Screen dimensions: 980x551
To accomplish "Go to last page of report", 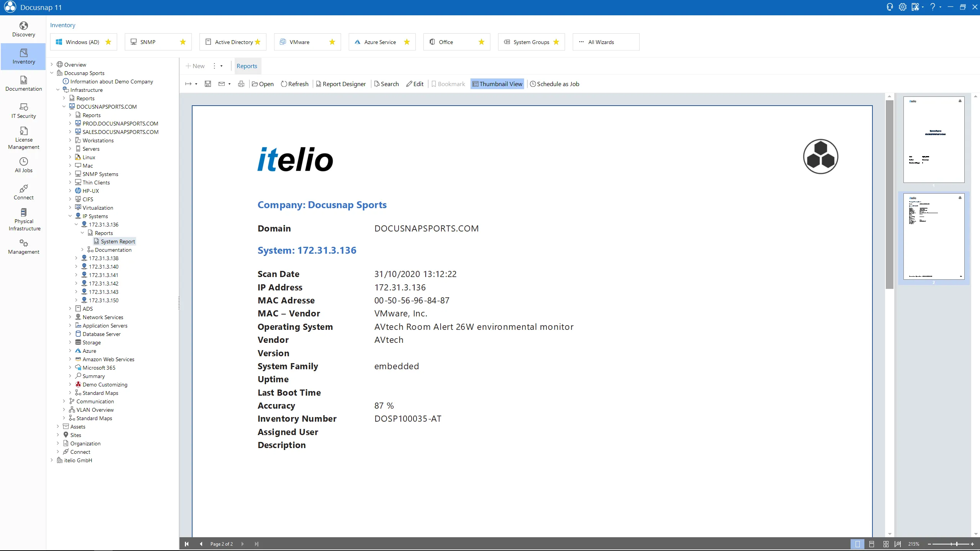I will (x=256, y=544).
